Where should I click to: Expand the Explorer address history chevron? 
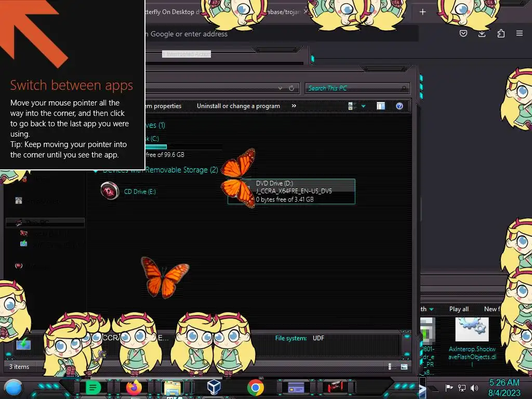[x=280, y=88]
